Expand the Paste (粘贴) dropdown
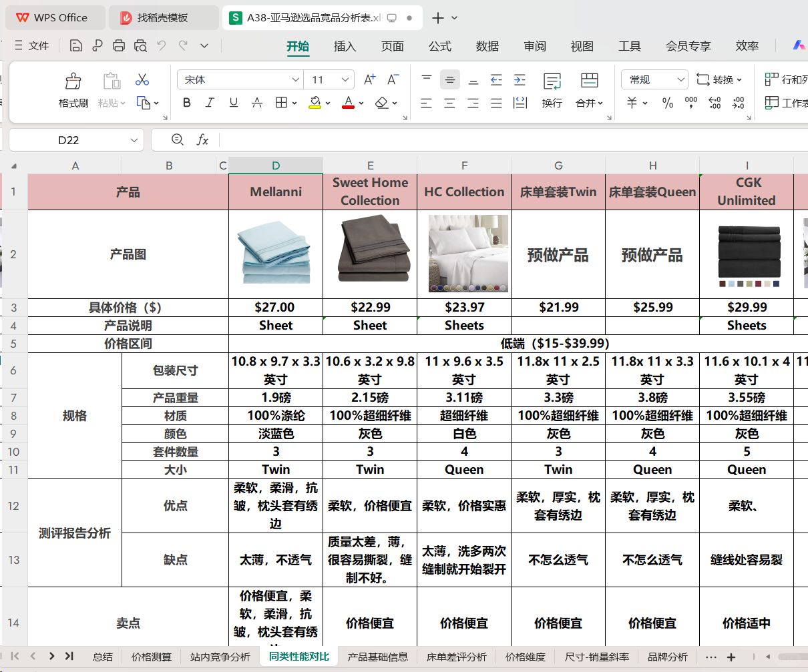The height and width of the screenshot is (672, 808). [x=123, y=103]
